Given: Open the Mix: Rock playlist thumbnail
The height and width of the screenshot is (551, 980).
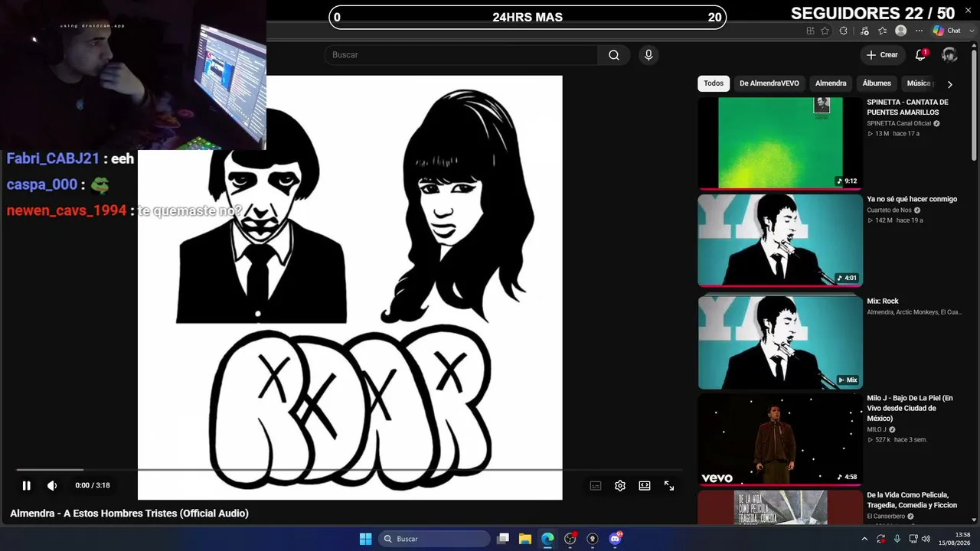Looking at the screenshot, I should click(x=780, y=342).
